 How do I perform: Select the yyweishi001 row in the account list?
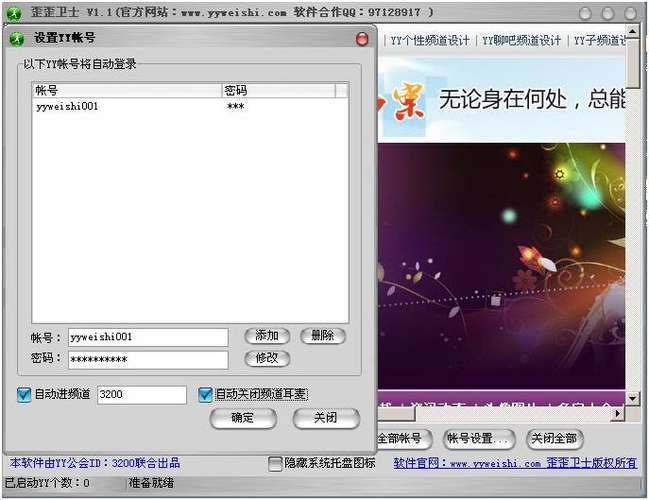coord(190,107)
